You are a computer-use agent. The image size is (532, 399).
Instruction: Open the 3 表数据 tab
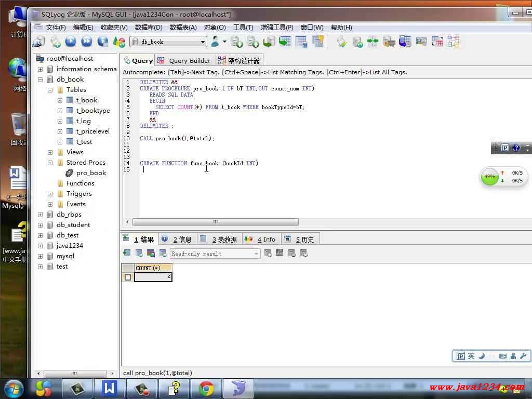(x=219, y=240)
